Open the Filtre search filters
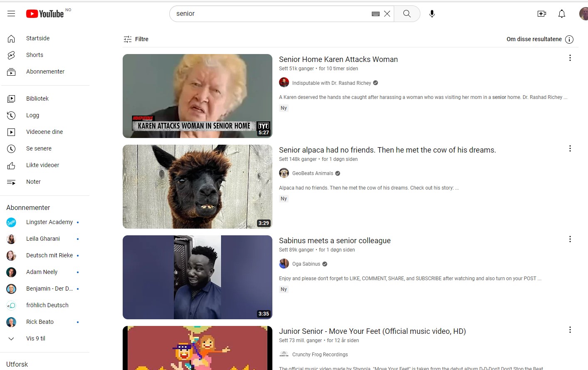 pyautogui.click(x=136, y=39)
